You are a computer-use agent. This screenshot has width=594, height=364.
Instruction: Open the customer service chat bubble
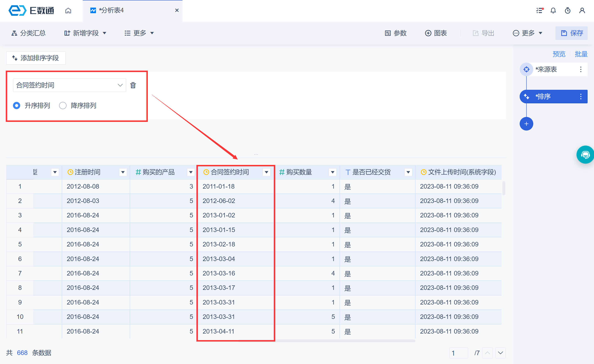tap(585, 155)
